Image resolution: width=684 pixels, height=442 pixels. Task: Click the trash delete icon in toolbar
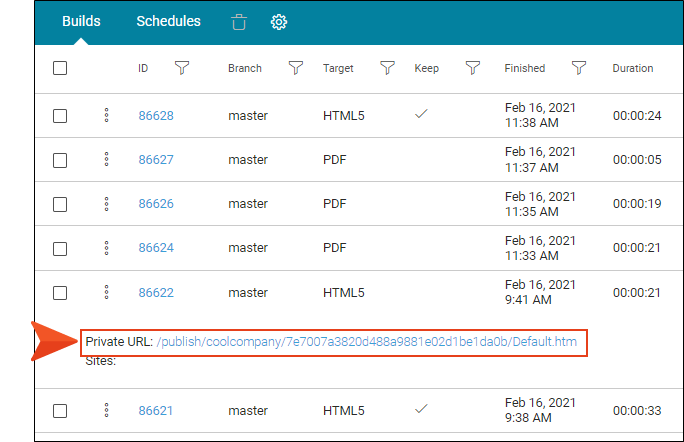(x=239, y=21)
